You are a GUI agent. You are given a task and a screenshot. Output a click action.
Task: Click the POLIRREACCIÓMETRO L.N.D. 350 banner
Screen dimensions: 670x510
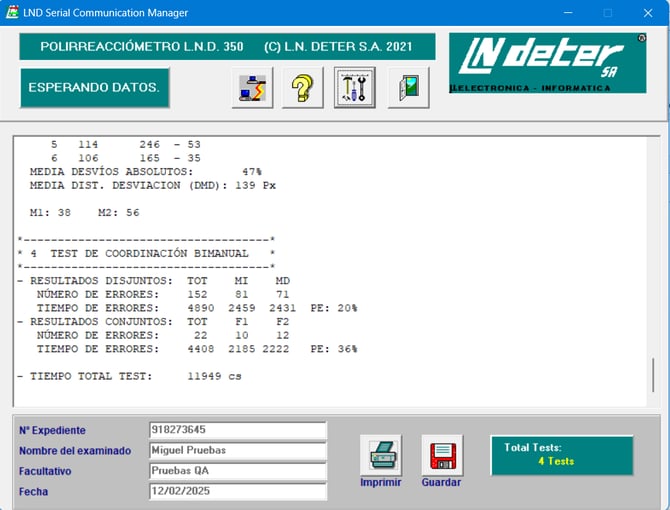(x=227, y=47)
